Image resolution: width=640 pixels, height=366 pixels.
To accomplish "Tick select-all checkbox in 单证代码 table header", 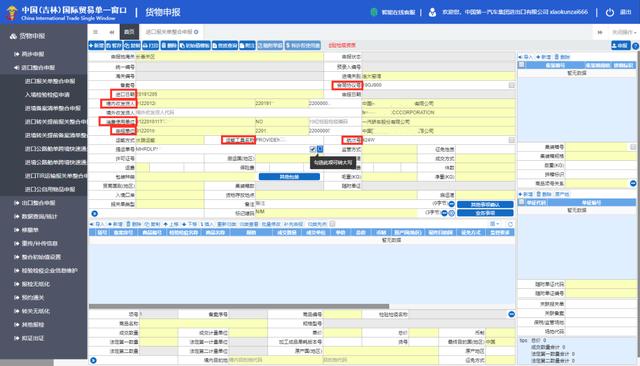I will pyautogui.click(x=521, y=202).
